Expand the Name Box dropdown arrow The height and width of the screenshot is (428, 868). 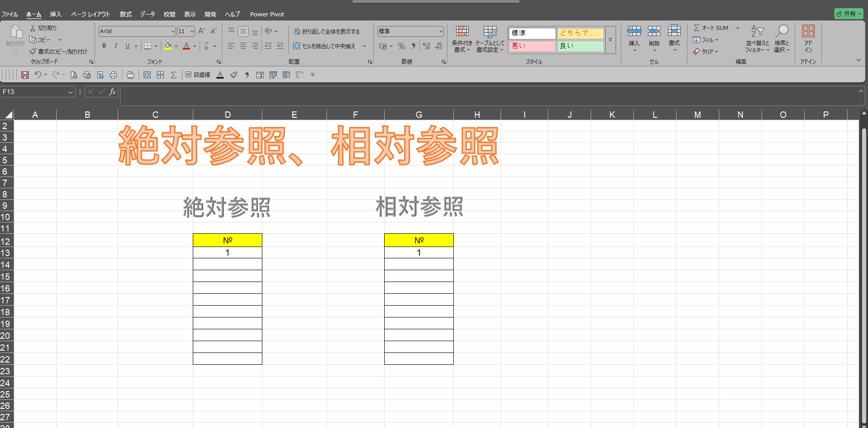pos(70,92)
